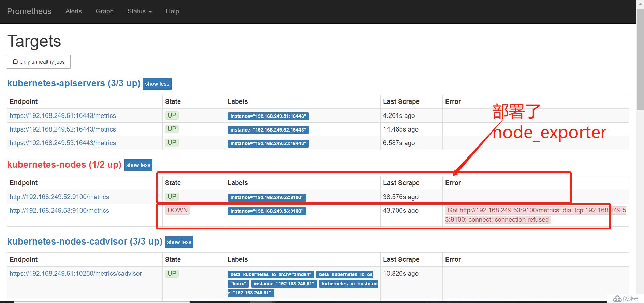644x303 pixels.
Task: Open the kubernetes-apiservers job heading
Action: pos(74,83)
